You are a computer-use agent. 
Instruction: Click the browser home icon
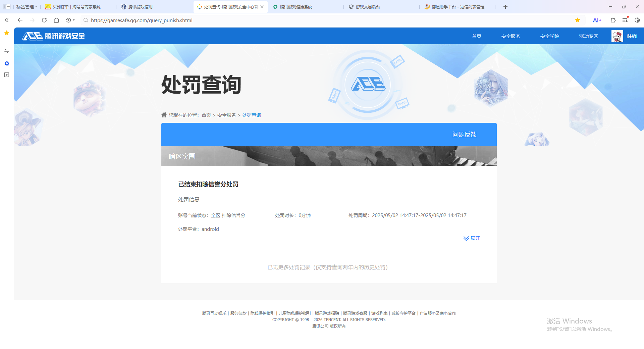point(56,20)
